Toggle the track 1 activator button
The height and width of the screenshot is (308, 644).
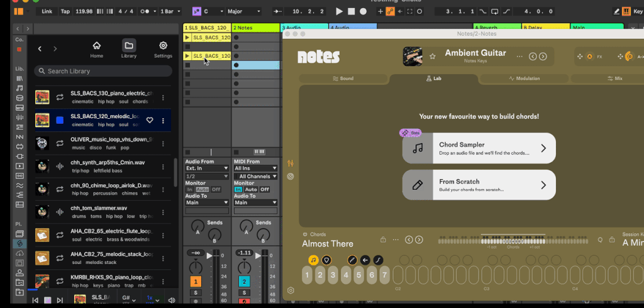(196, 282)
